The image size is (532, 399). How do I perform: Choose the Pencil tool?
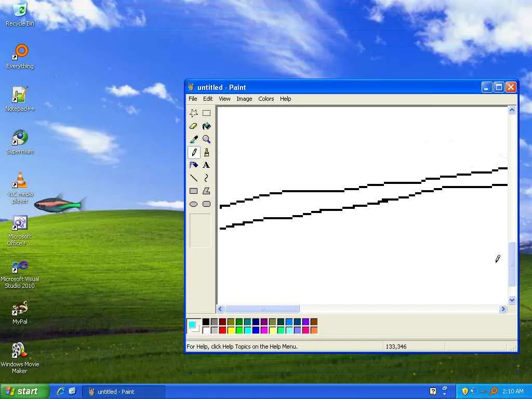(194, 152)
